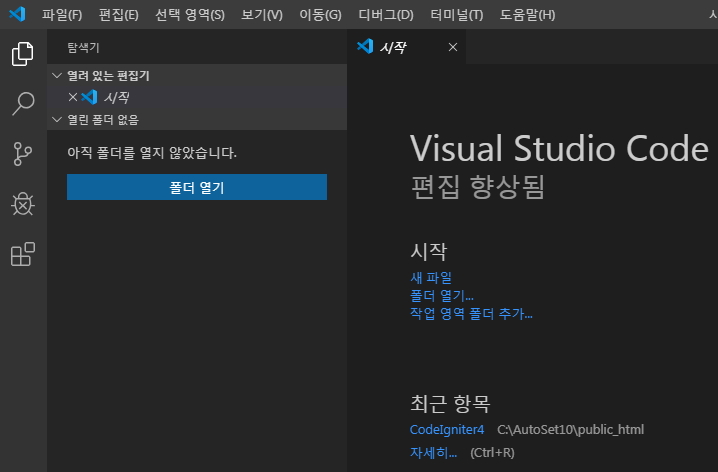
Task: Open the Search view in the activity bar
Action: (22, 103)
